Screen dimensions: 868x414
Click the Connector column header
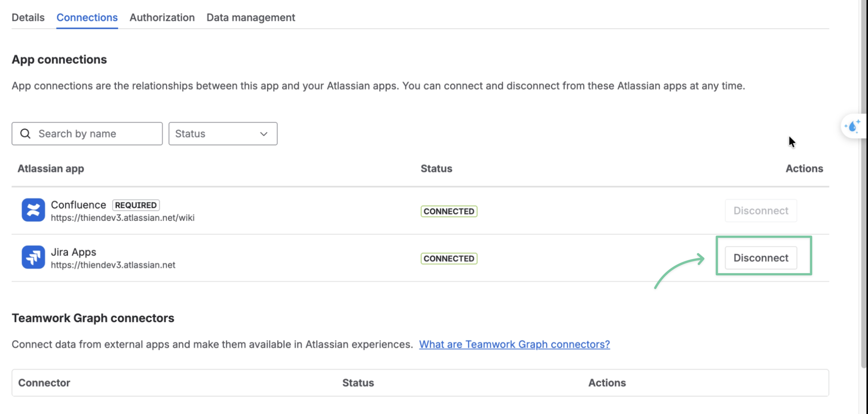[44, 383]
